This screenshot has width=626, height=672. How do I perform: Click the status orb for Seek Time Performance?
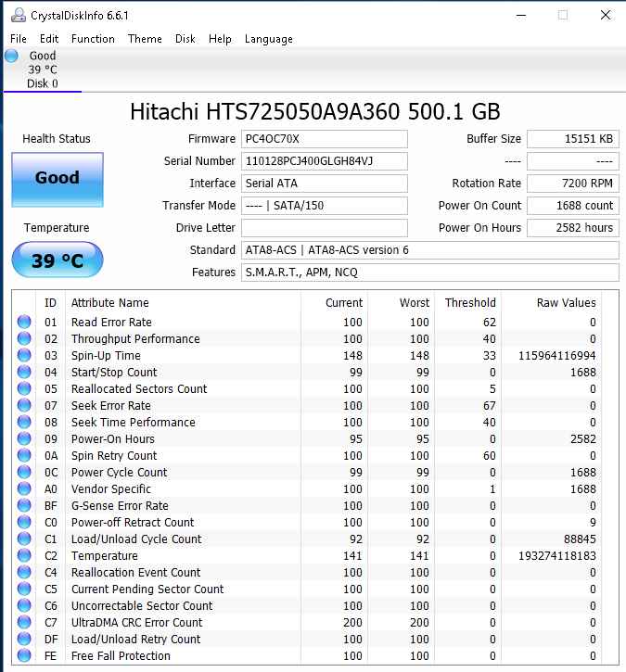[x=24, y=422]
